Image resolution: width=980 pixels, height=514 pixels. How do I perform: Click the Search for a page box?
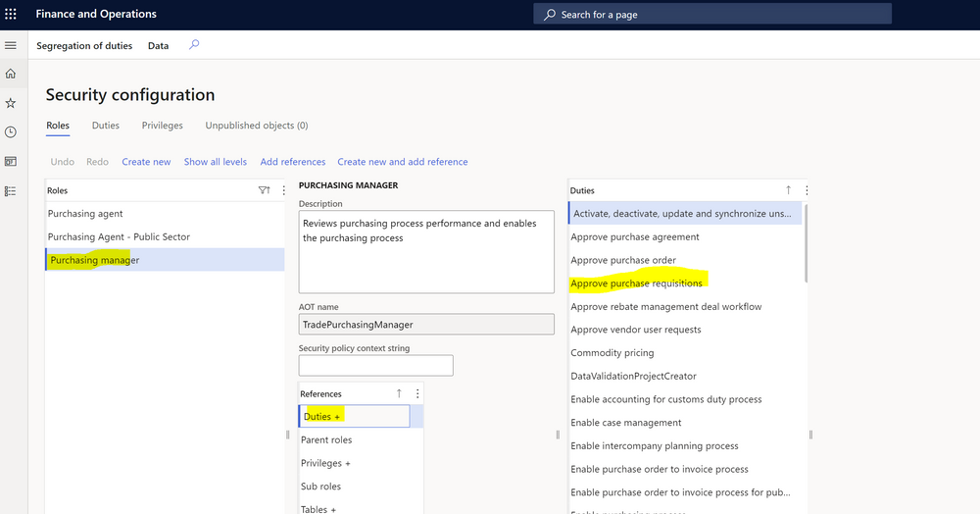712,14
